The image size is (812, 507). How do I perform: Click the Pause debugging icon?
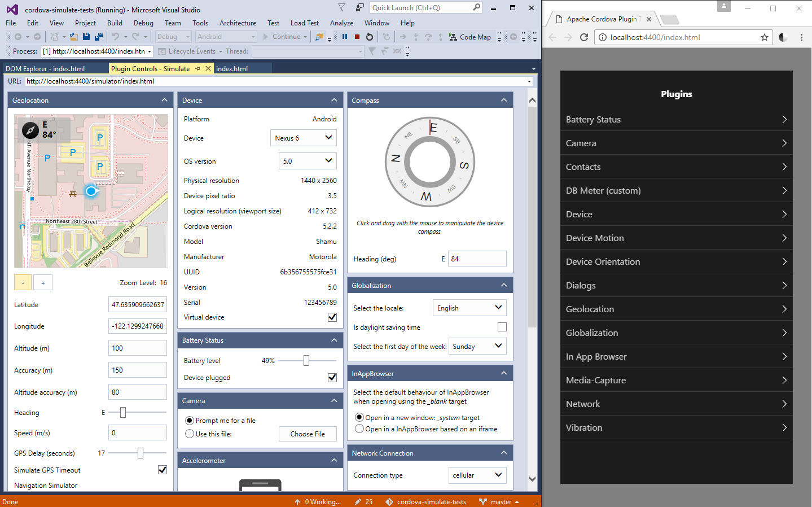[x=345, y=37]
